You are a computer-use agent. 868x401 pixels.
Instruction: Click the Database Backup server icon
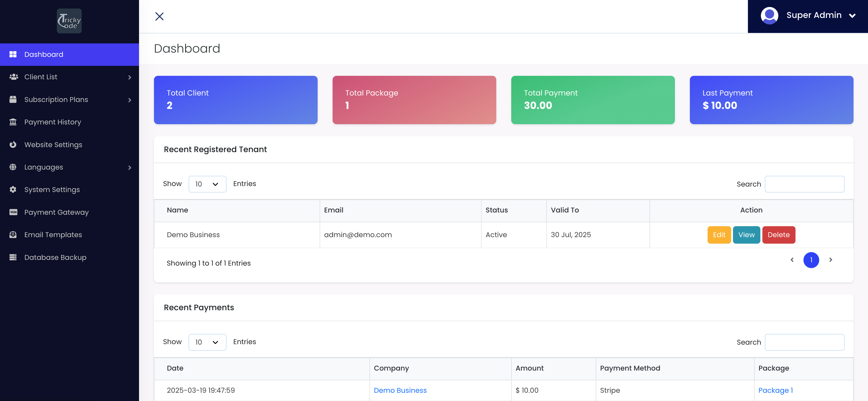coord(13,257)
